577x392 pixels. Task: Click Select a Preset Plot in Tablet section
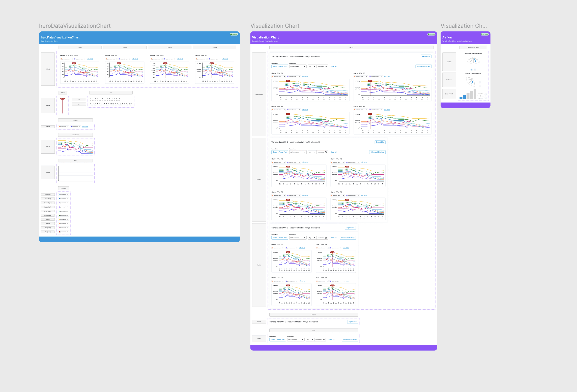pyautogui.click(x=280, y=238)
